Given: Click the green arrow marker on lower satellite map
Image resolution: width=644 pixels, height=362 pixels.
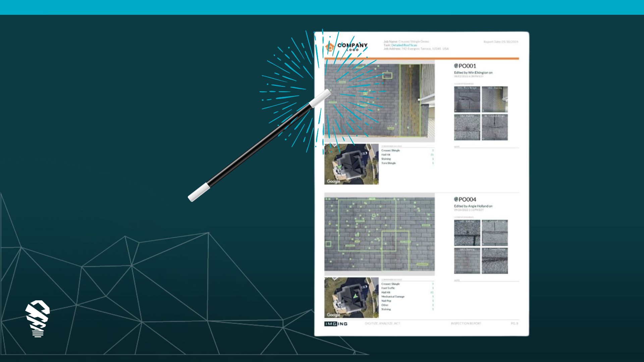Looking at the screenshot, I should (x=355, y=296).
